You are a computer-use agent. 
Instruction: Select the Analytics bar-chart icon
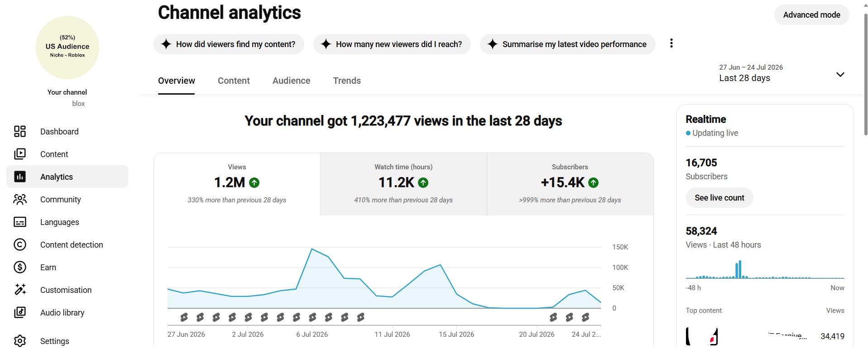coord(20,177)
